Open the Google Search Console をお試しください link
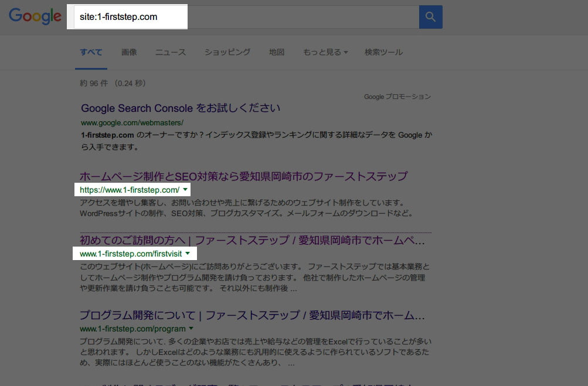 click(181, 108)
